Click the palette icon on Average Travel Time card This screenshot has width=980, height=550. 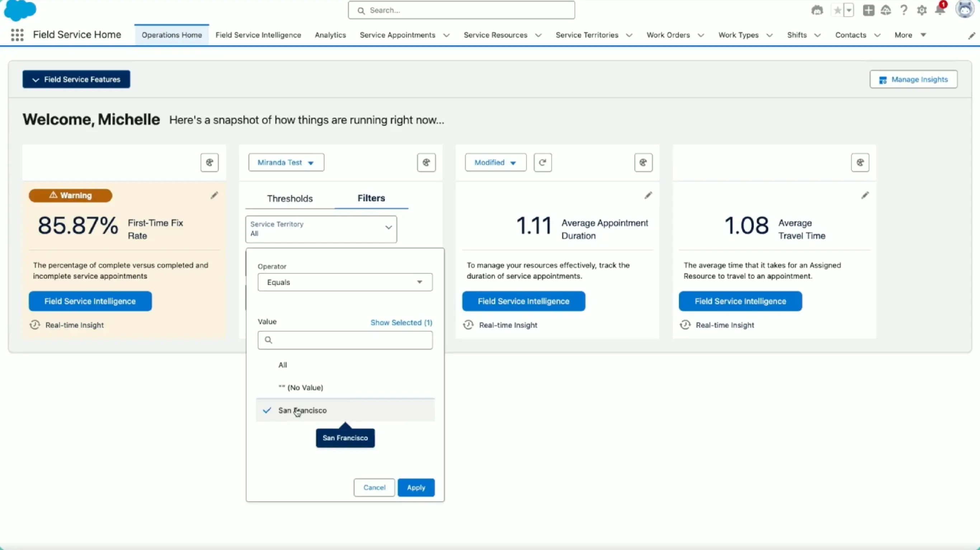[x=860, y=163]
